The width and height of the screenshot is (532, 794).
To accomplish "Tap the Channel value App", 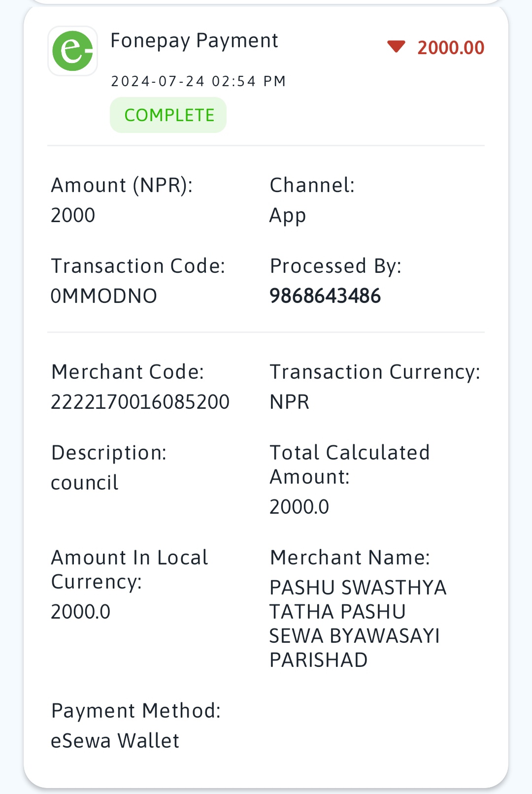I will (288, 216).
